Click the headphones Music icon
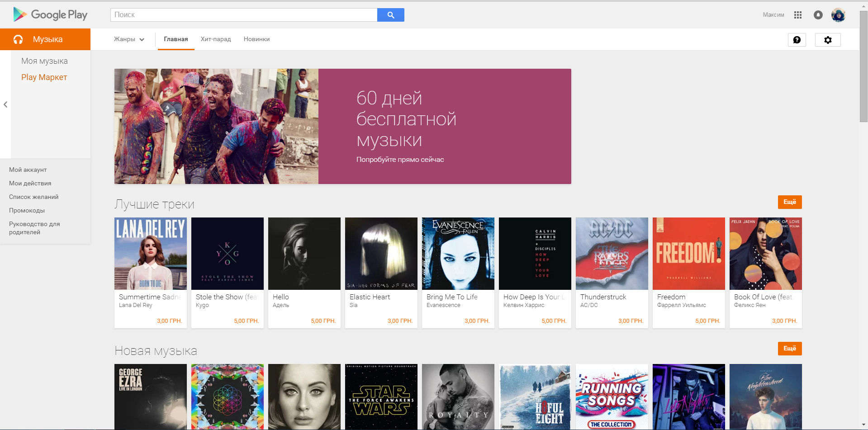The width and height of the screenshot is (868, 430). (x=18, y=39)
